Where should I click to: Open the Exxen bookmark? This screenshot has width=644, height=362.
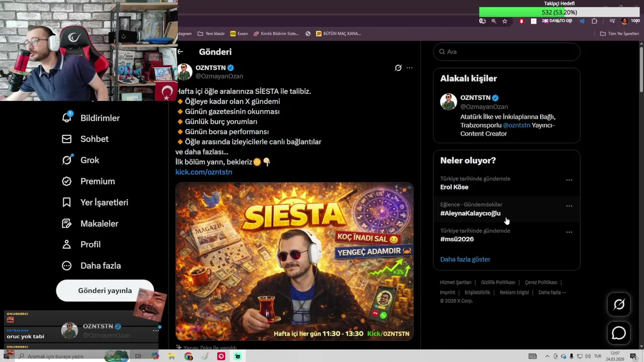tap(239, 34)
